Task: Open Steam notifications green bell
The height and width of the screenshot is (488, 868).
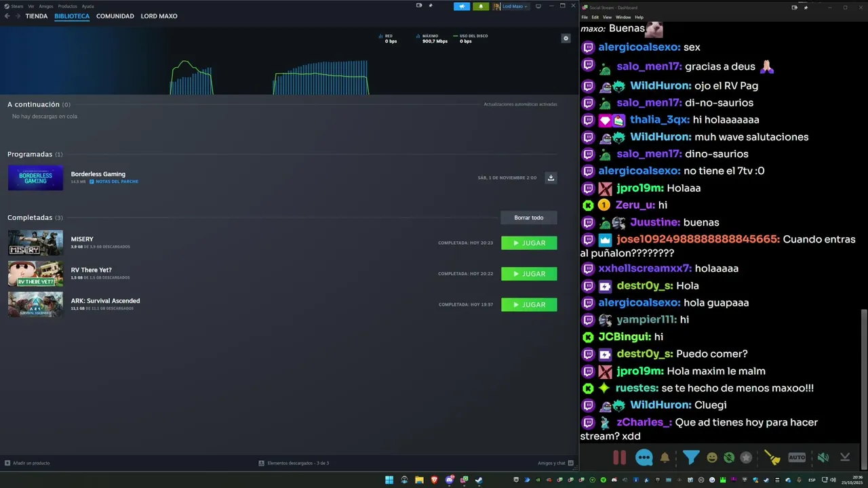Action: [481, 6]
